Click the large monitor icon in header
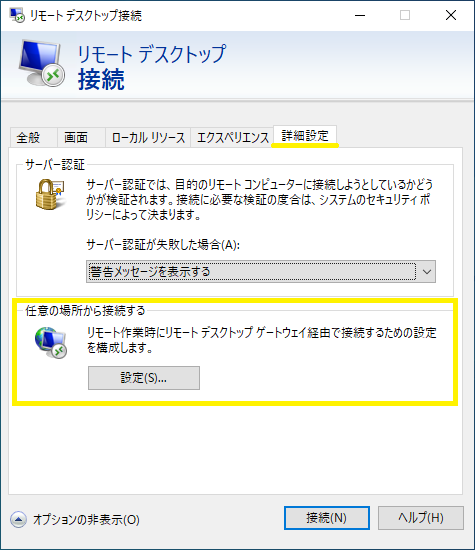This screenshot has width=475, height=550. point(41,63)
